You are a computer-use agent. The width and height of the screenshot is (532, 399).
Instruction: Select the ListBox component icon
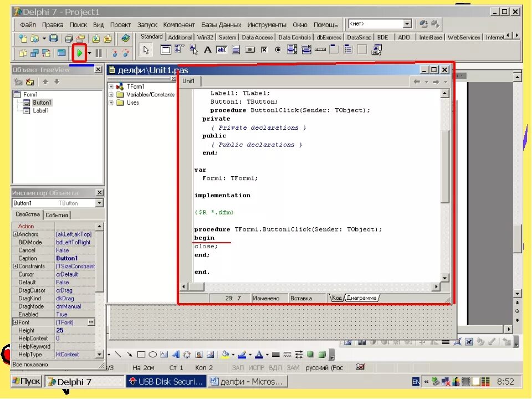(292, 49)
